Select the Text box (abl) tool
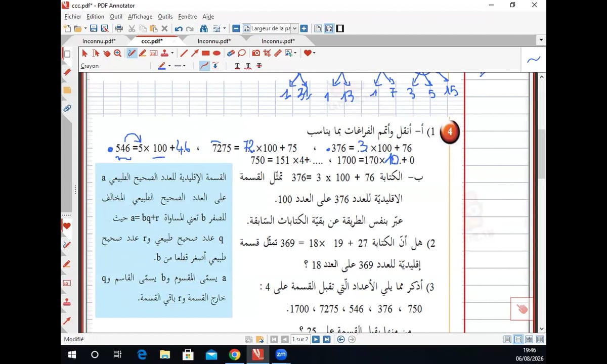 pyautogui.click(x=154, y=53)
